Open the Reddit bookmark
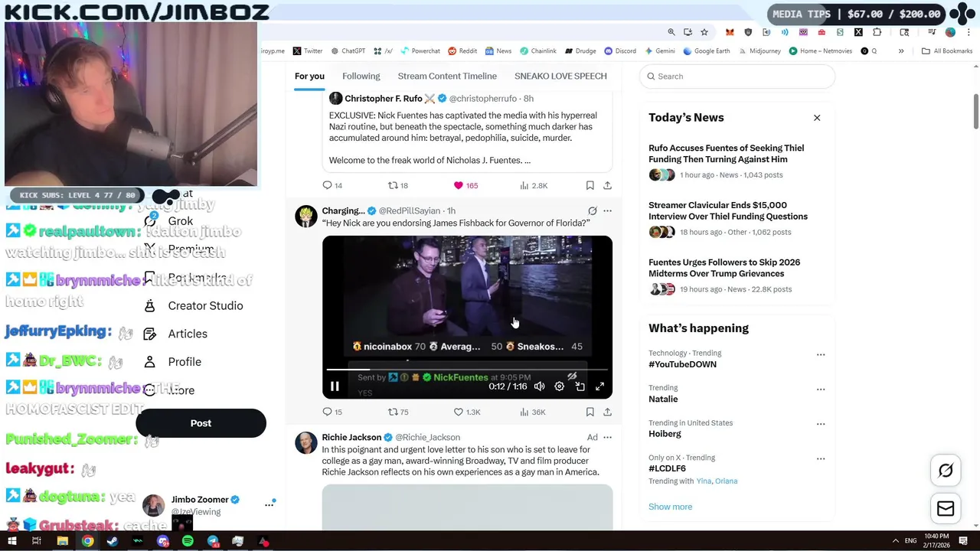 click(x=462, y=51)
